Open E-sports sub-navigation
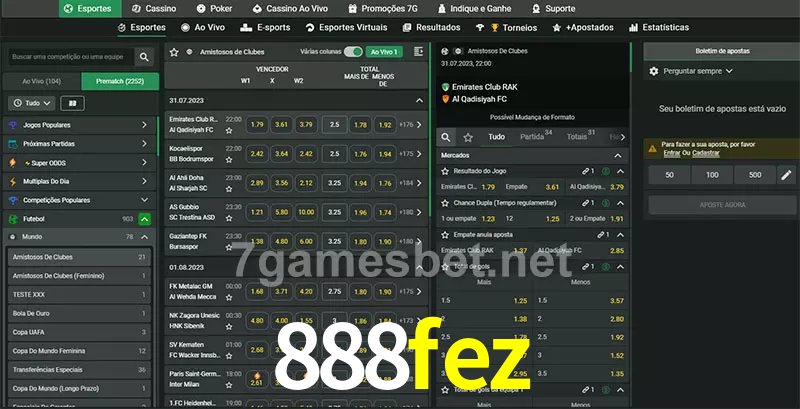800x409 pixels. (x=265, y=28)
